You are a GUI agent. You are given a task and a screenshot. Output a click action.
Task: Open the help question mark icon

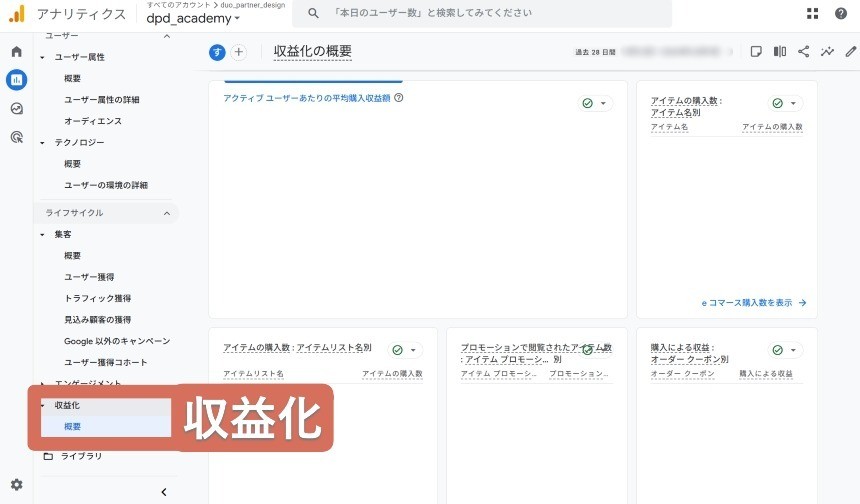click(841, 14)
